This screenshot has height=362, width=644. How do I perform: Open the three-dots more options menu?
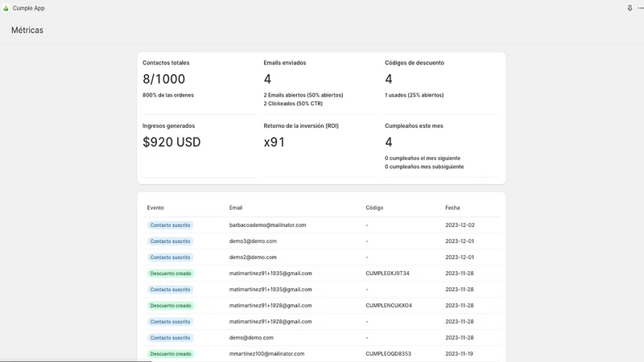click(x=640, y=8)
